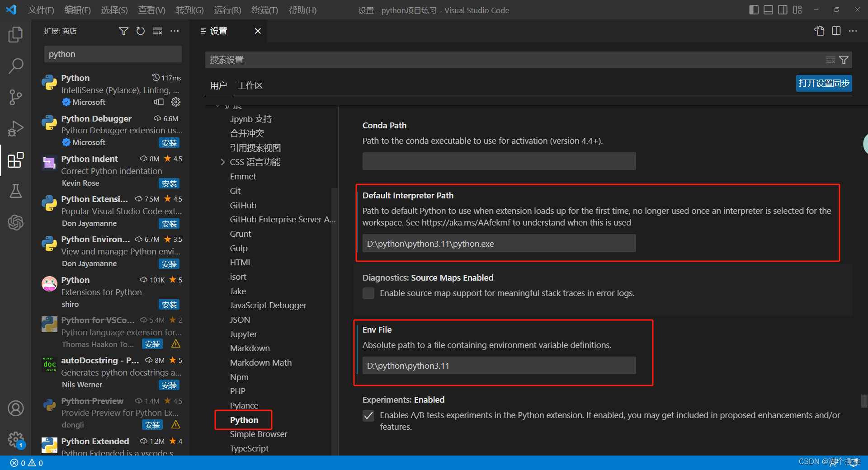The image size is (868, 470).
Task: Open 编辑(E) menu
Action: coord(78,10)
